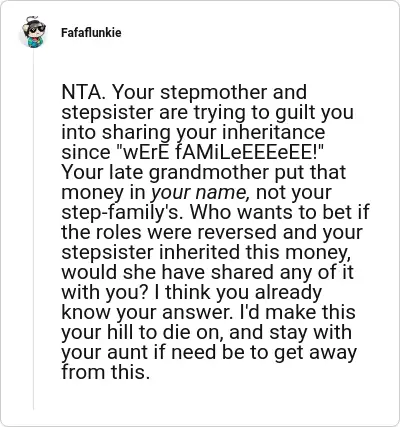Click the word "inheritance" in comment
Viewport: 400px width, 427px height.
[x=273, y=132]
